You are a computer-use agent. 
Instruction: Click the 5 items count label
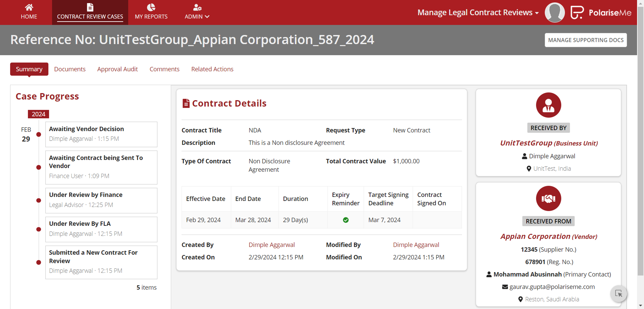pos(147,287)
